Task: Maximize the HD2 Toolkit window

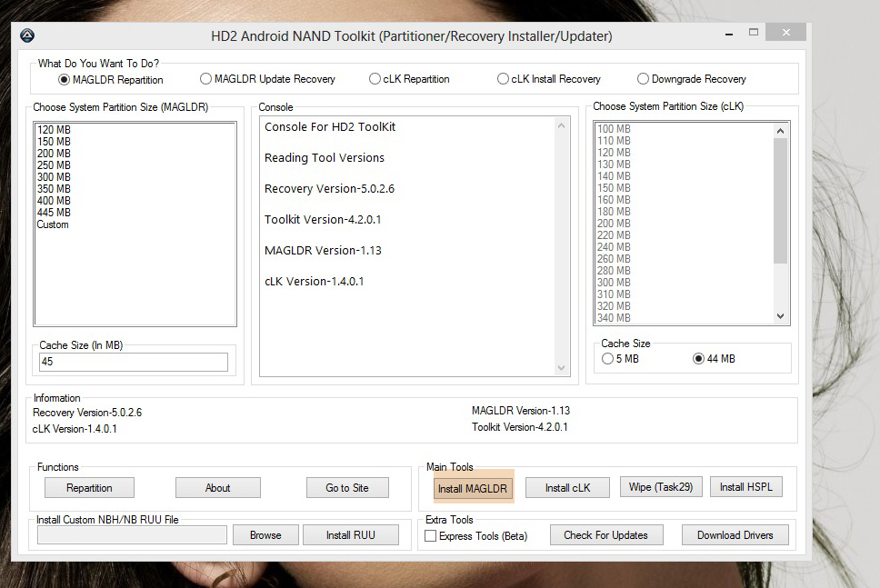Action: coord(754,33)
